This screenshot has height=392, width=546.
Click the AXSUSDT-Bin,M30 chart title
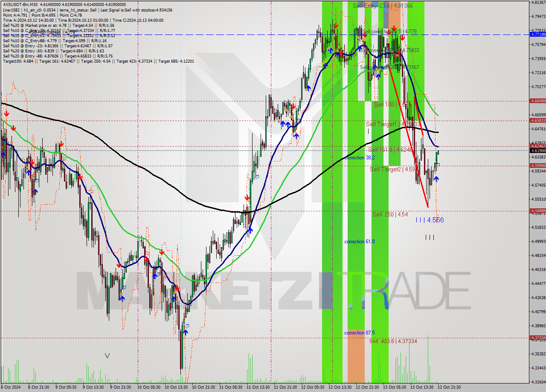20,4
